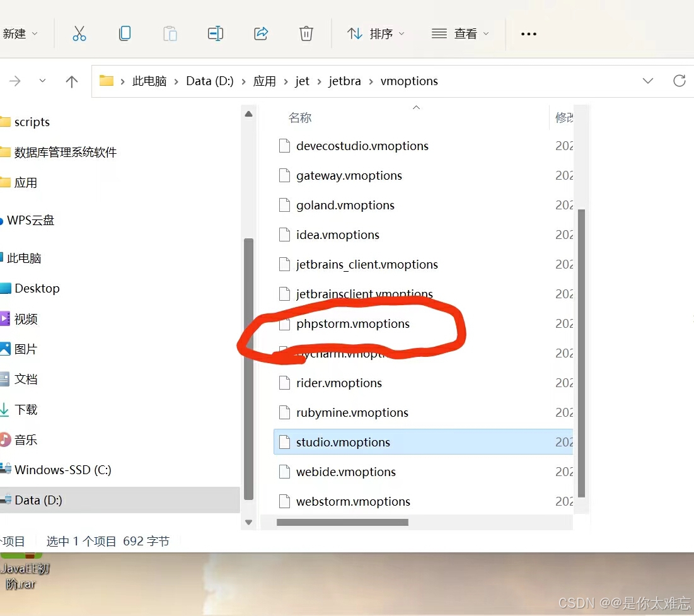Open WPS云盘 in navigation pane

coord(28,220)
